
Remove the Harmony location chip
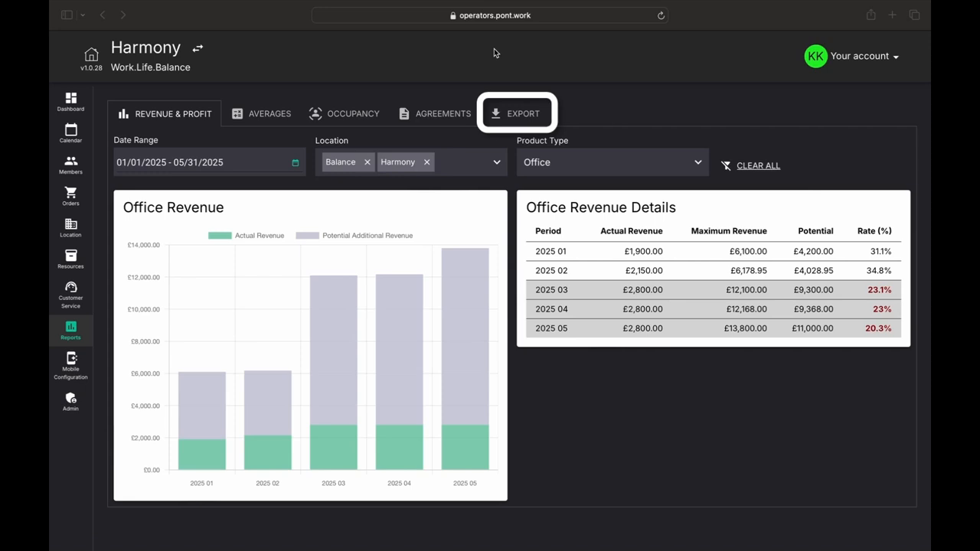tap(426, 162)
